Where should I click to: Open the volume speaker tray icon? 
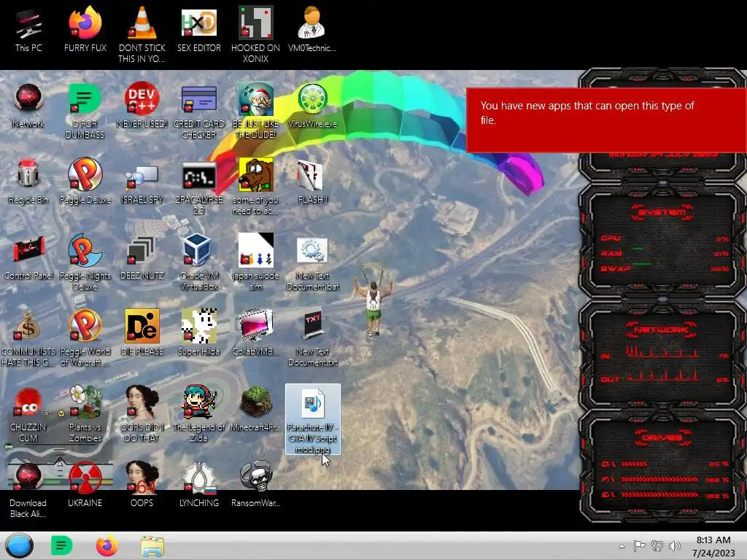point(675,546)
